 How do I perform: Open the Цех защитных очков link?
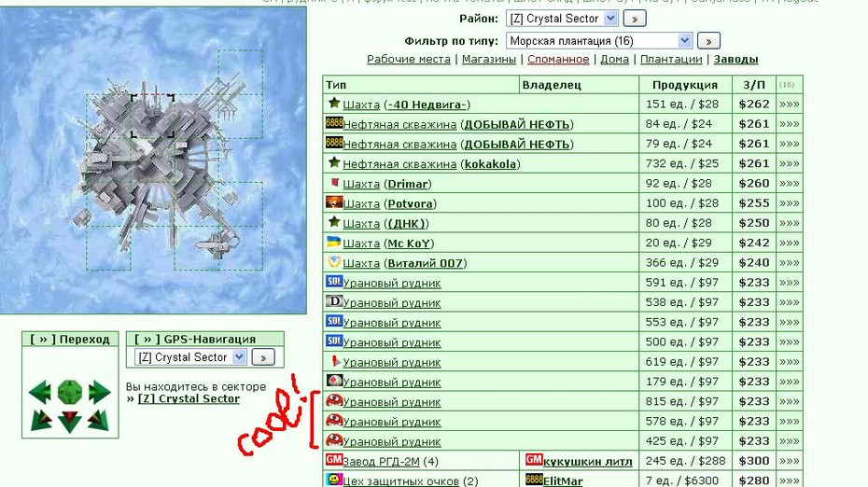coord(400,480)
